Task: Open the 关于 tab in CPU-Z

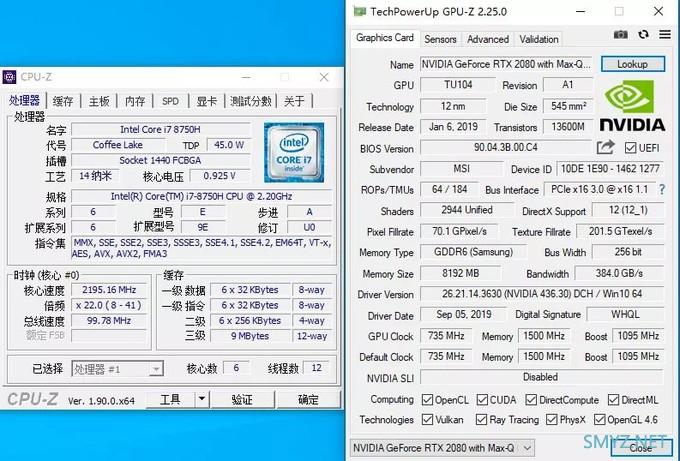Action: pos(294,101)
